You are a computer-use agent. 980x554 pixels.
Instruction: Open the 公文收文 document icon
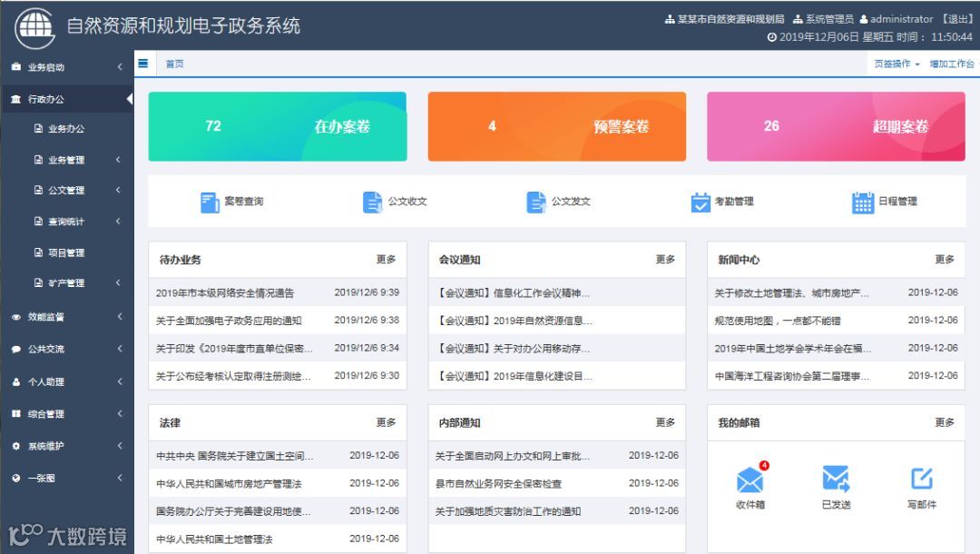[373, 202]
